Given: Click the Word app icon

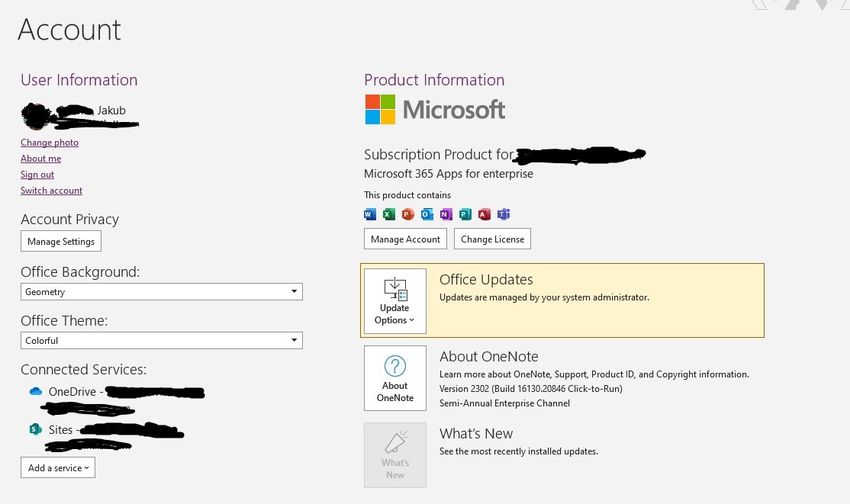Looking at the screenshot, I should click(x=370, y=214).
